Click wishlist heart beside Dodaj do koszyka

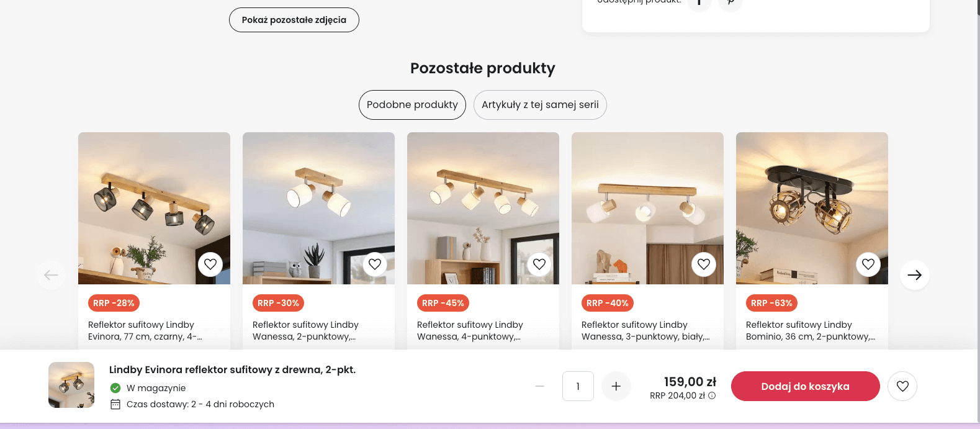902,386
